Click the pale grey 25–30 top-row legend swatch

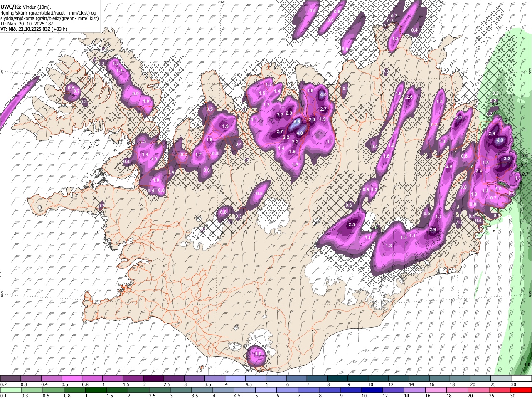pyautogui.click(x=501, y=379)
